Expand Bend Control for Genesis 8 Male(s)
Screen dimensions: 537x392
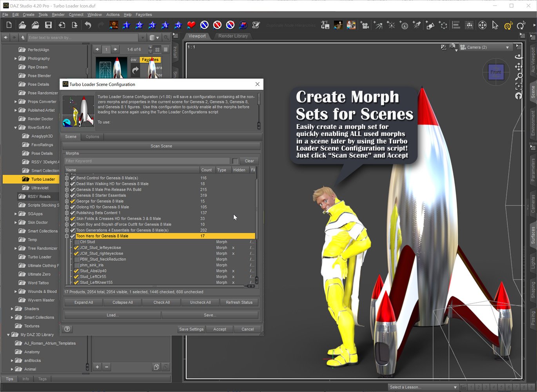tap(67, 178)
